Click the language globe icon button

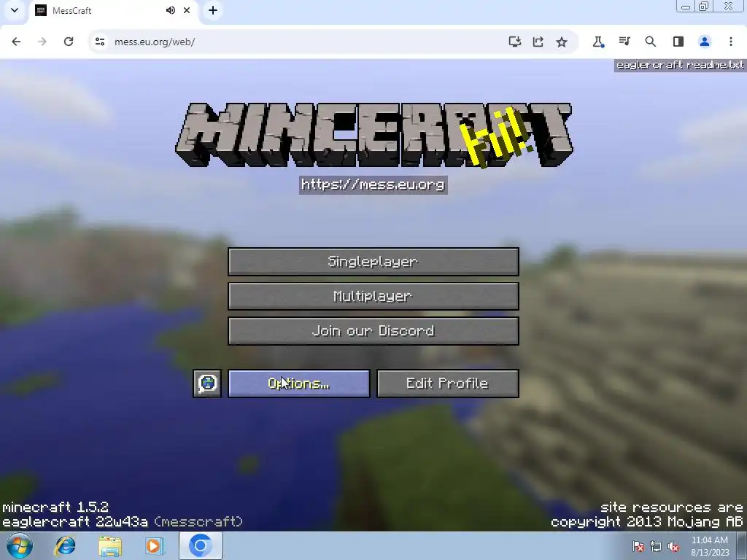tap(207, 384)
